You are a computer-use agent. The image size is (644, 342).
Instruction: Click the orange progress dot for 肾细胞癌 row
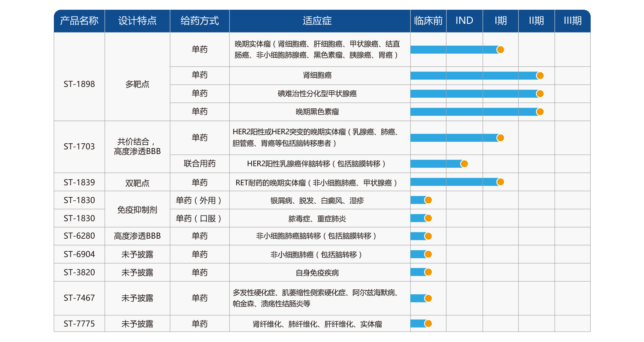click(540, 76)
